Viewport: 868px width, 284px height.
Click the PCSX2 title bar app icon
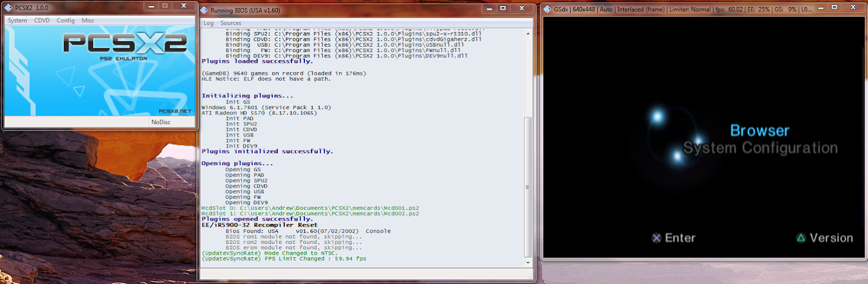pyautogui.click(x=8, y=8)
